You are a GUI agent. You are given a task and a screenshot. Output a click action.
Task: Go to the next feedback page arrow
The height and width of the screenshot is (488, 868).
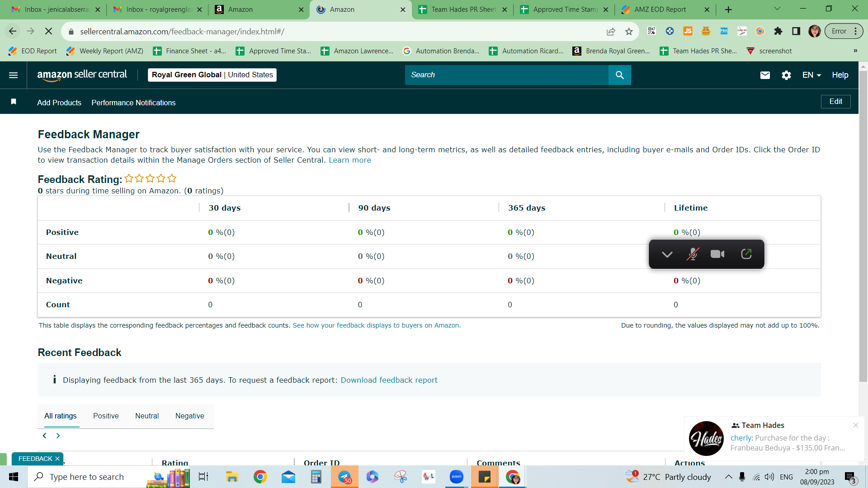[58, 436]
